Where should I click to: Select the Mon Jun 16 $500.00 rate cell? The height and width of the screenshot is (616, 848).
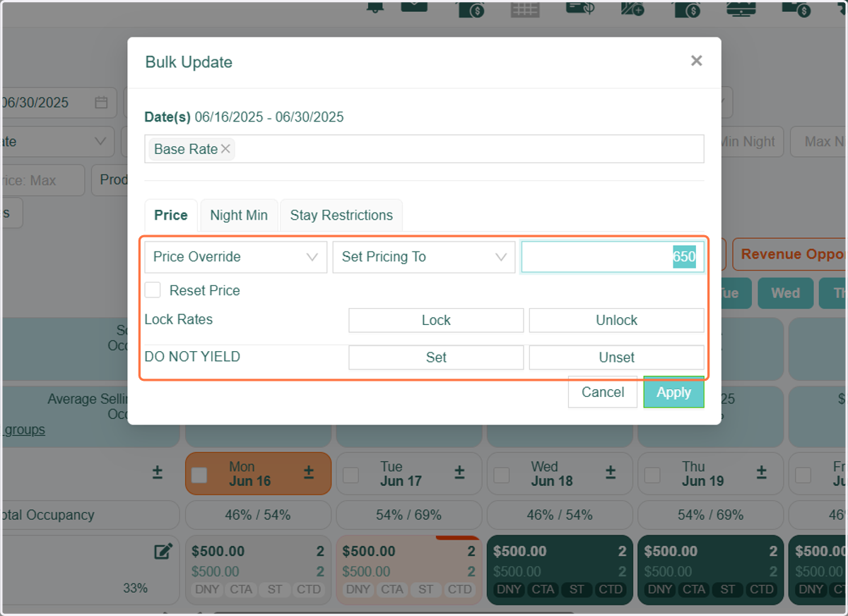(x=258, y=570)
